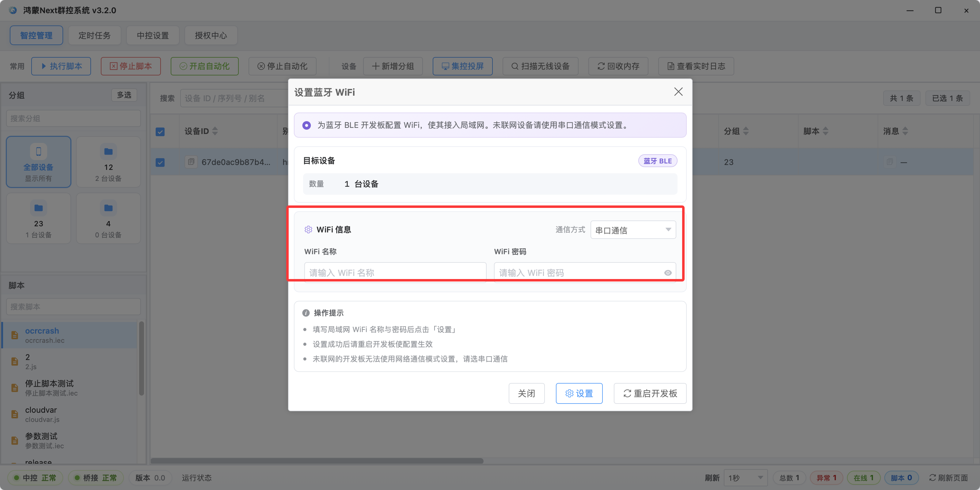Sort the table by 分组 column
Screen dimensions: 980x490
click(x=746, y=131)
